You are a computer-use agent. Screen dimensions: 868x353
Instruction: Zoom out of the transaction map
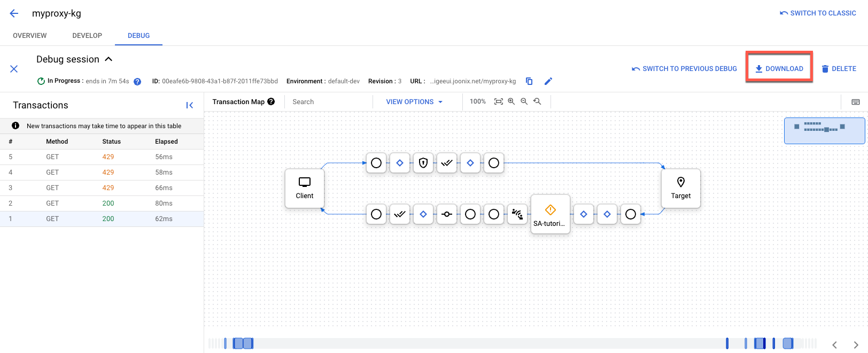[x=524, y=101]
